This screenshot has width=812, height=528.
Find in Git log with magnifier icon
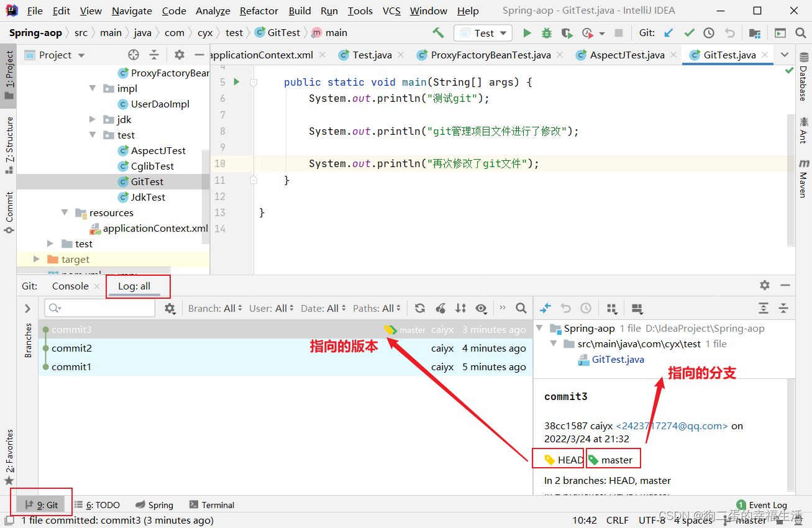[521, 308]
